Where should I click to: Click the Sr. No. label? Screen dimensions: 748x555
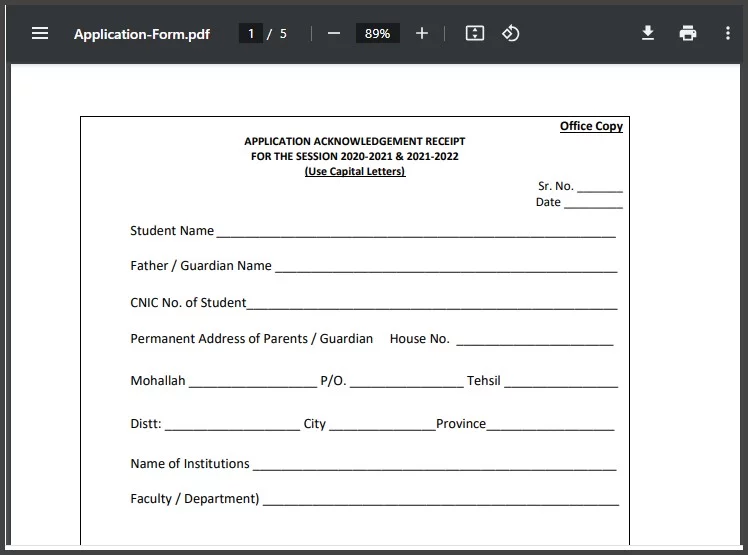click(x=555, y=186)
